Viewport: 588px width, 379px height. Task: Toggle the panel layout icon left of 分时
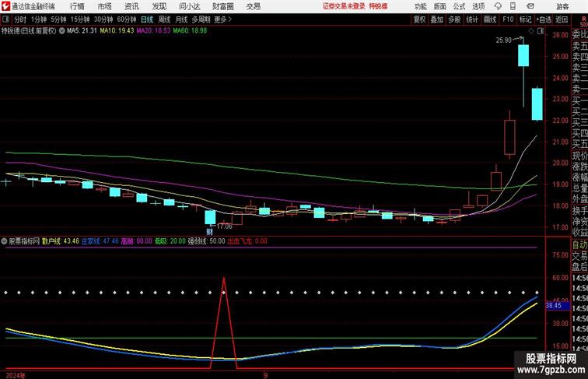pyautogui.click(x=5, y=19)
